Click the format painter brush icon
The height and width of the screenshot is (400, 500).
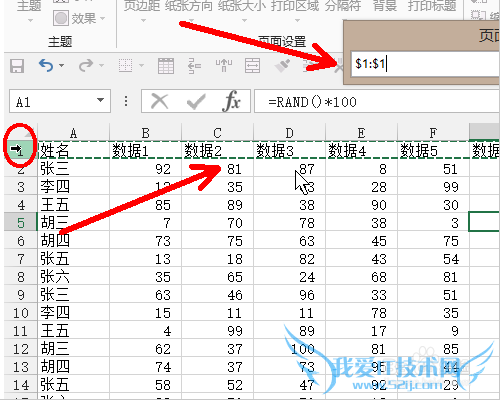click(283, 66)
